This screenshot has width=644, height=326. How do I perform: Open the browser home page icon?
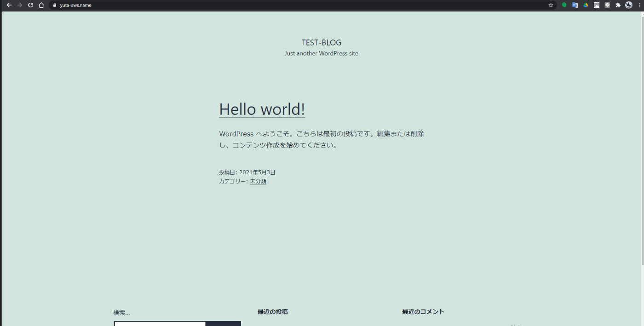click(x=41, y=5)
